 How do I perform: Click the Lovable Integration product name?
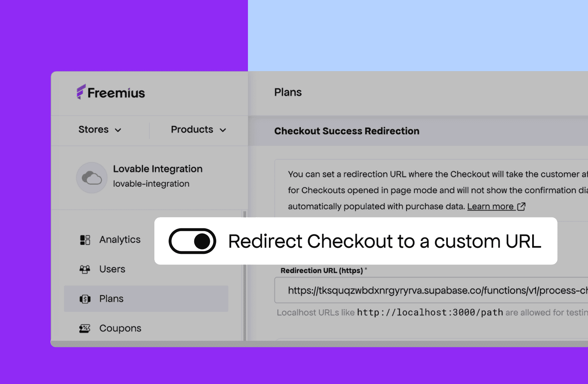pyautogui.click(x=158, y=169)
